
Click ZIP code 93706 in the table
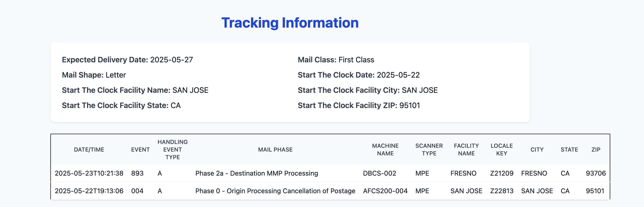click(595, 173)
